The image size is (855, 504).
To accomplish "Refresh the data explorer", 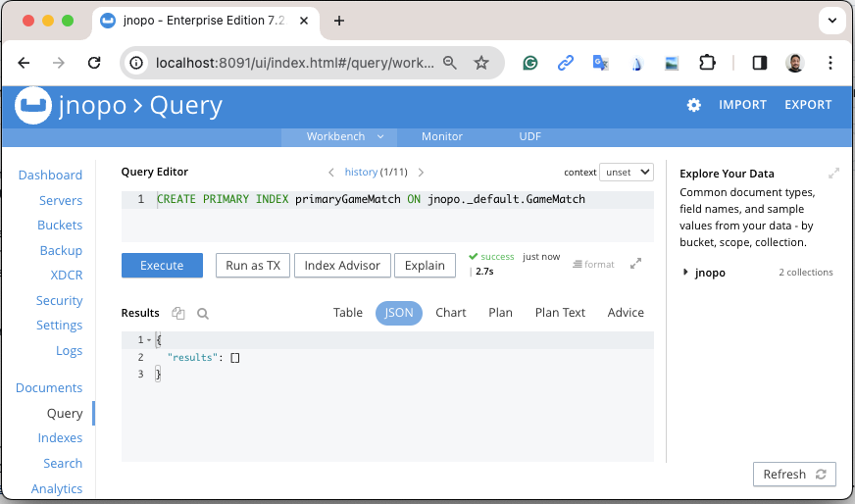I will 794,475.
